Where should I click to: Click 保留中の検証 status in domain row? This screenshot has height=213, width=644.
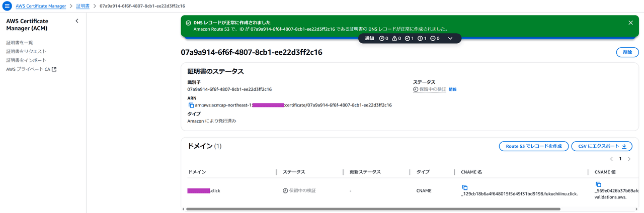point(299,191)
